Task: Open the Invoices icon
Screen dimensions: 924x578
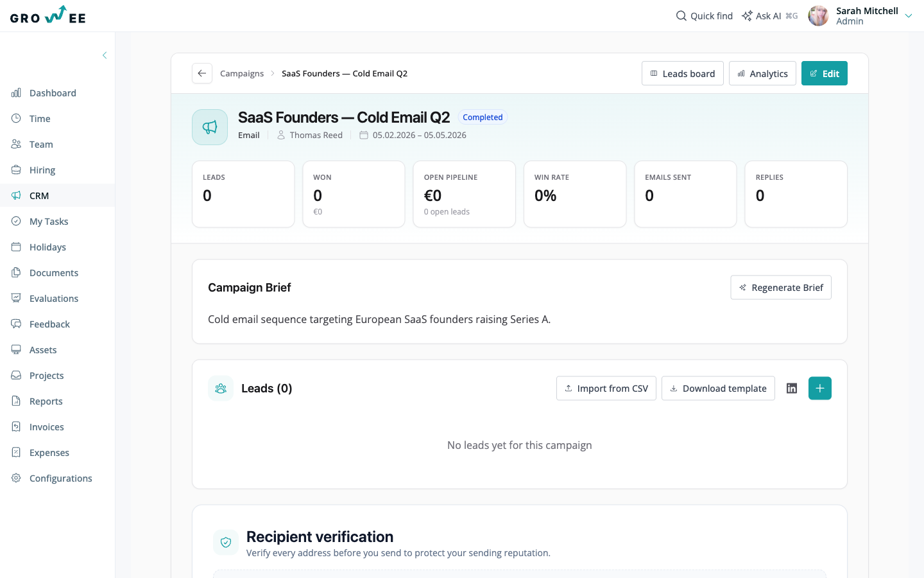Action: coord(16,427)
